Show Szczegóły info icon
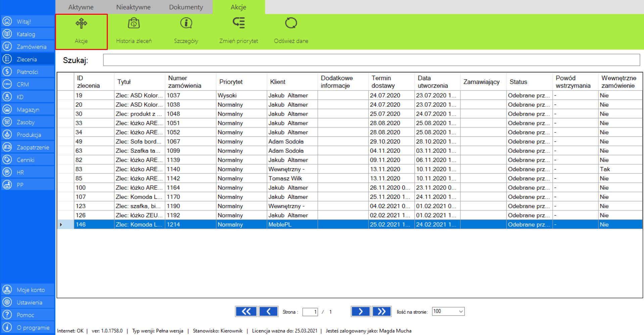The image size is (644, 335). click(186, 23)
